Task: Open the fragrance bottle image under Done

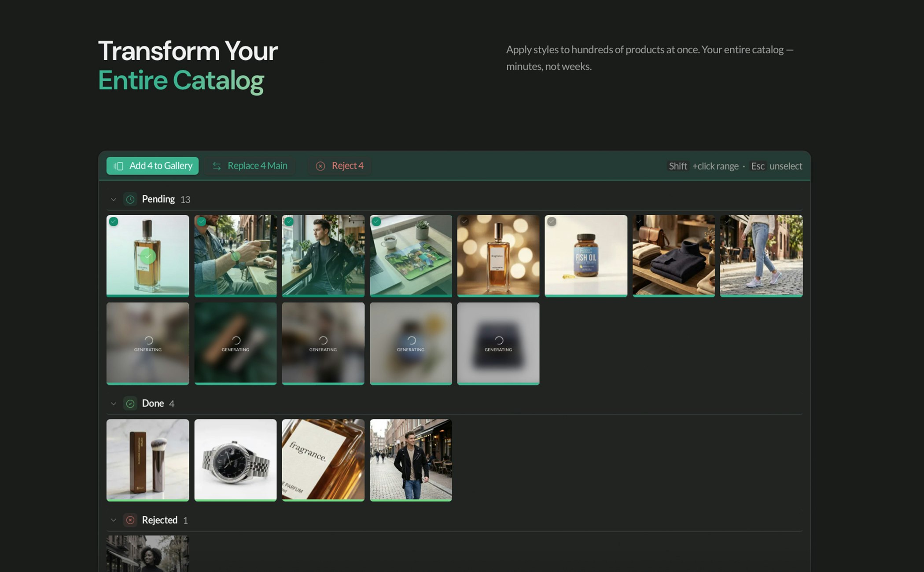Action: pos(323,459)
